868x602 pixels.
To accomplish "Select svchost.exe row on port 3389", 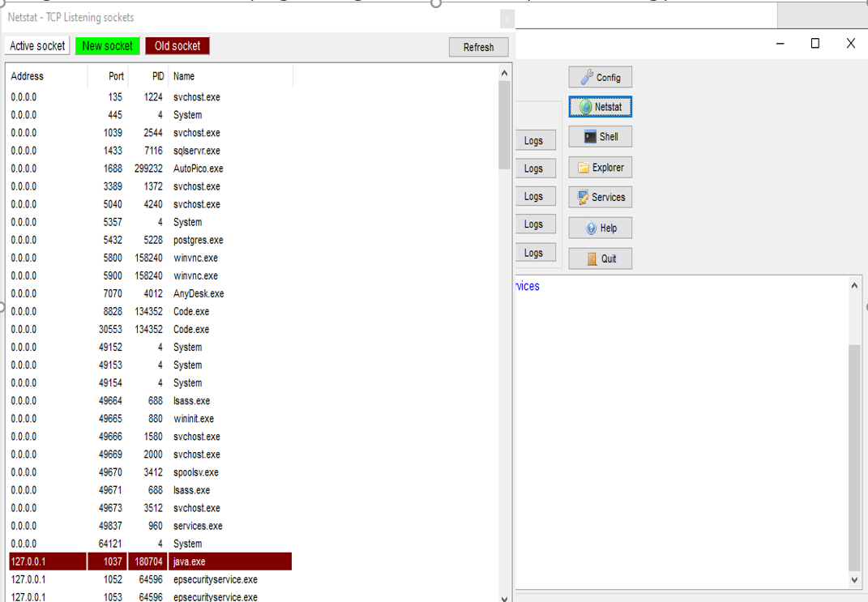I will pyautogui.click(x=151, y=186).
